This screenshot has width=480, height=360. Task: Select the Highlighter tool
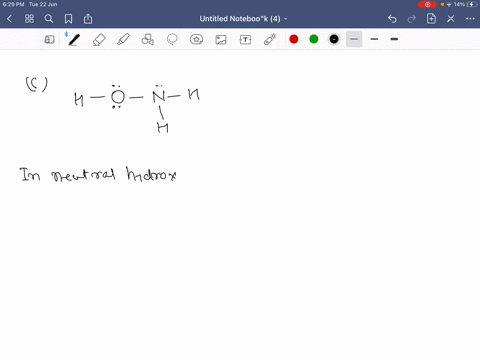pos(123,39)
